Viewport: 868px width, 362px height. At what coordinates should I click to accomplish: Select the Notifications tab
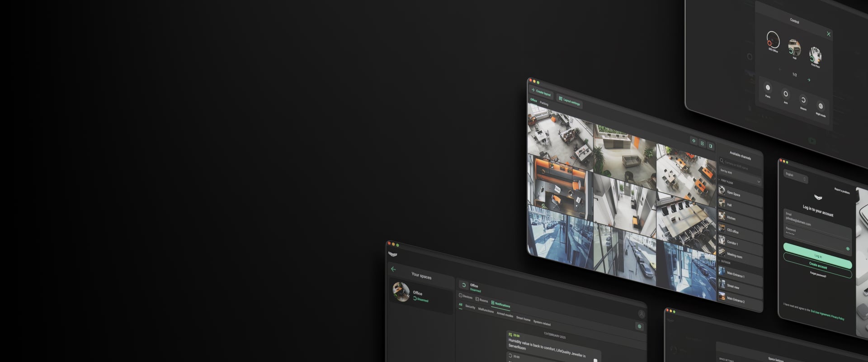500,305
